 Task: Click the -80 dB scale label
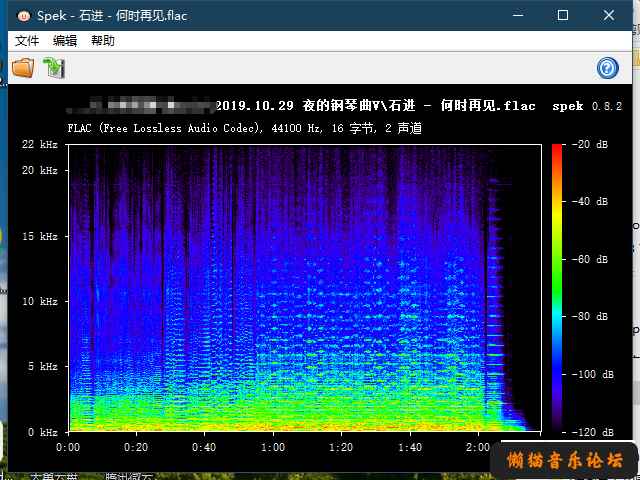coord(590,316)
